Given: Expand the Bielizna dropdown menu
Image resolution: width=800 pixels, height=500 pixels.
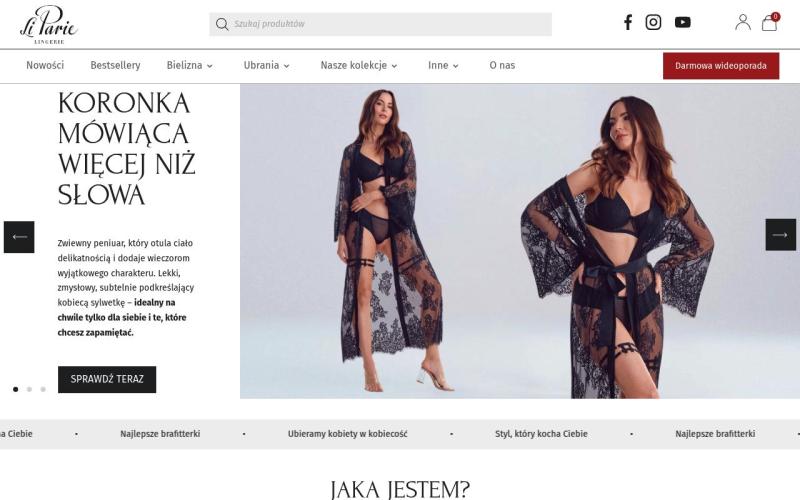Looking at the screenshot, I should click(189, 65).
